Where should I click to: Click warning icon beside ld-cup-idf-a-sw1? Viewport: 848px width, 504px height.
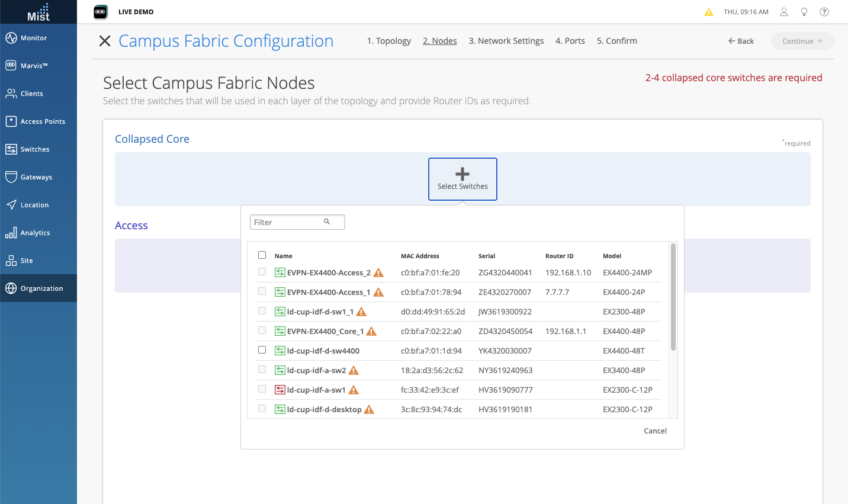pos(354,390)
